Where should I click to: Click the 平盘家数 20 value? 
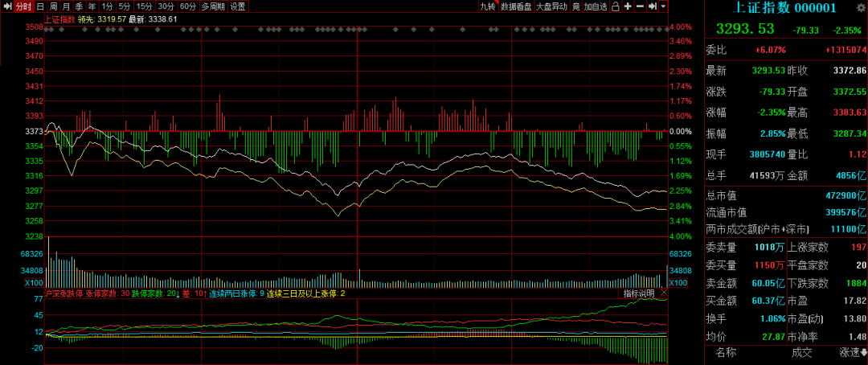click(861, 265)
